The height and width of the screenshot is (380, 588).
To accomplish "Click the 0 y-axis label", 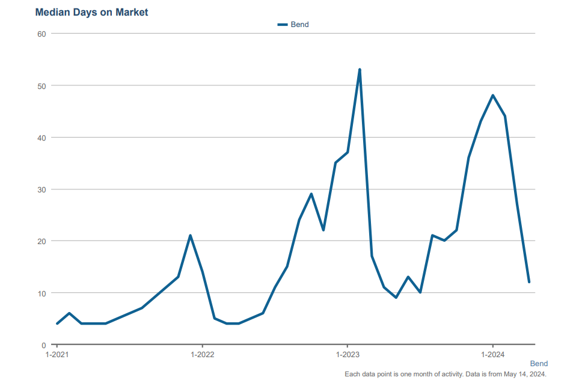I will [x=44, y=345].
